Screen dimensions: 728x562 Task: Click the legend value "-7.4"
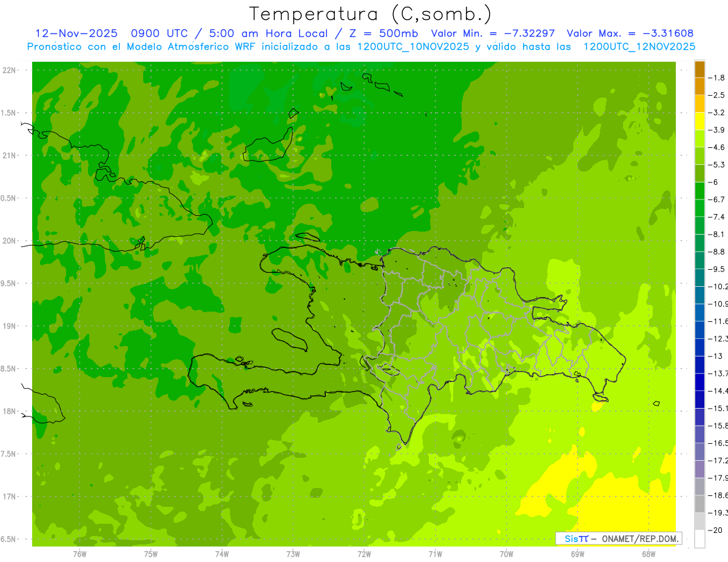717,217
